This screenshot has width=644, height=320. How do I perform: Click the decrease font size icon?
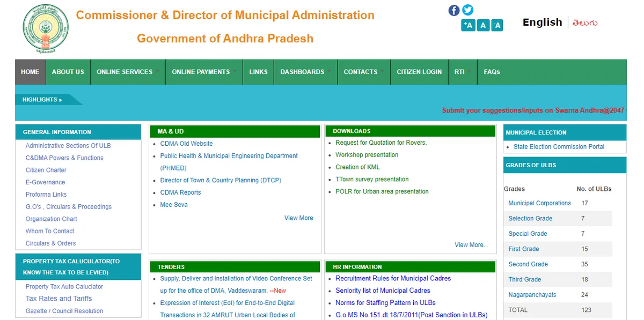pyautogui.click(x=496, y=25)
